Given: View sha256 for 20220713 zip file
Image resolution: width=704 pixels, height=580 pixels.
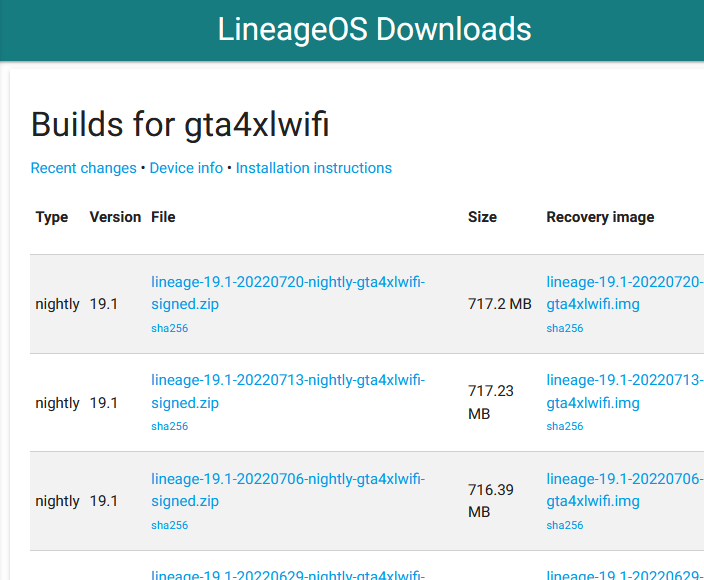Looking at the screenshot, I should point(170,426).
